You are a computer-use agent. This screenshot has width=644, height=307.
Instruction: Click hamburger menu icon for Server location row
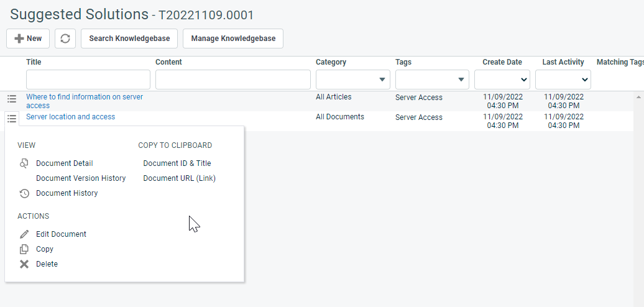pyautogui.click(x=12, y=118)
